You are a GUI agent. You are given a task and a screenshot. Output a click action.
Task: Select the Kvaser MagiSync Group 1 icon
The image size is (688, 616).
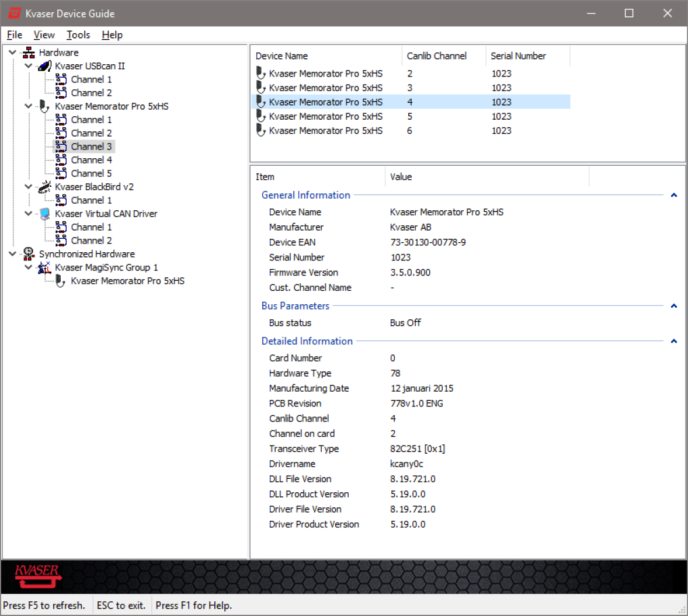point(44,267)
